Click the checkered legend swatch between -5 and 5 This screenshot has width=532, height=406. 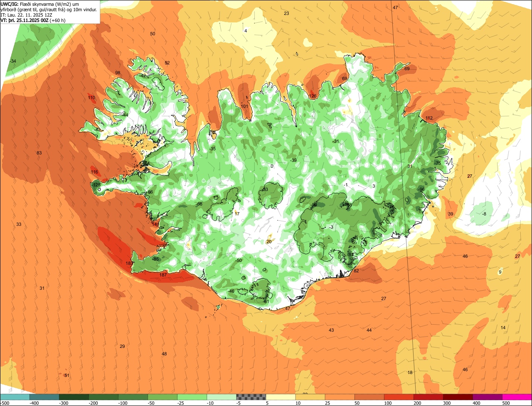(251, 397)
